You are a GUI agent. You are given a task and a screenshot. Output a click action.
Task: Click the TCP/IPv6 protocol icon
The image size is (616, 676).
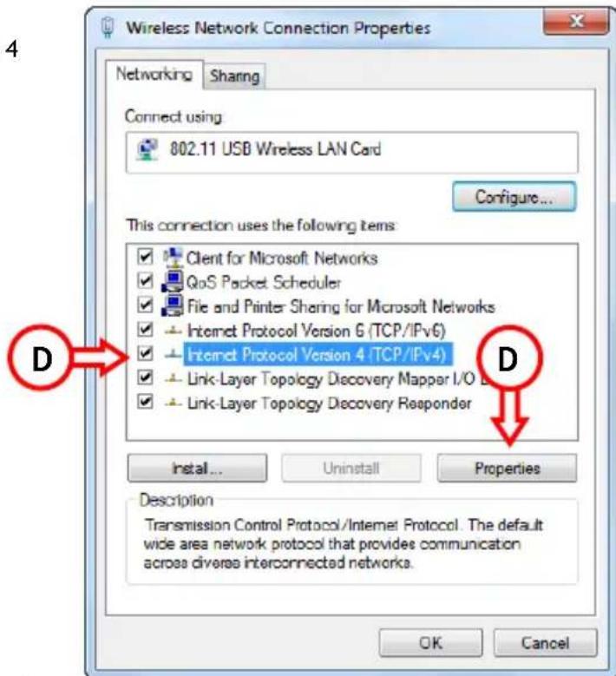(174, 331)
